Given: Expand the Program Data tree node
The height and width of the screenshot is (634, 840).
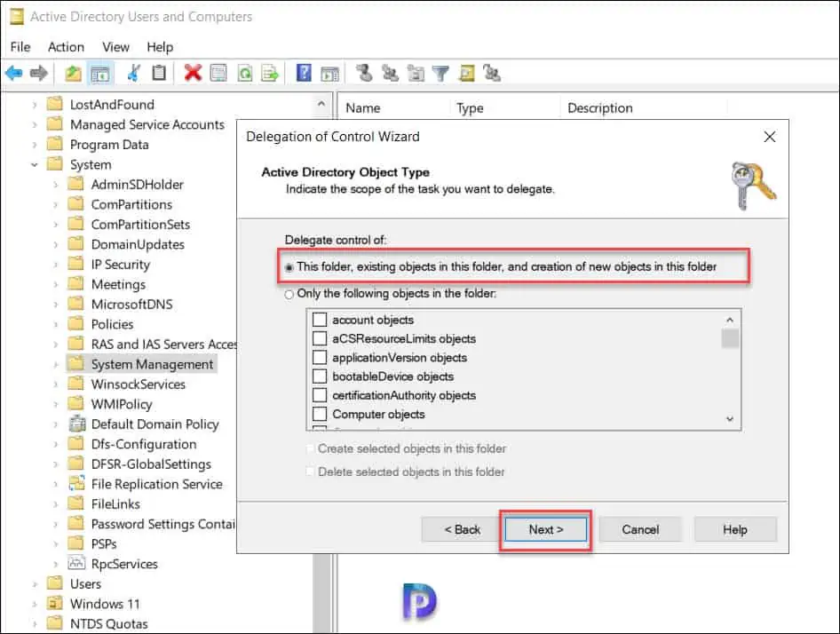Looking at the screenshot, I should tap(35, 145).
